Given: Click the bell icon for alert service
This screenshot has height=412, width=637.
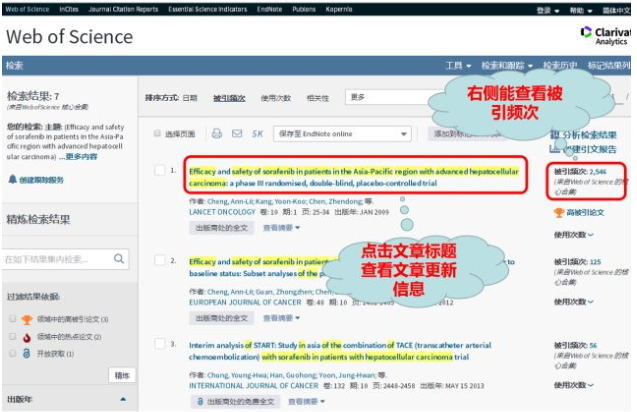Looking at the screenshot, I should (13, 179).
